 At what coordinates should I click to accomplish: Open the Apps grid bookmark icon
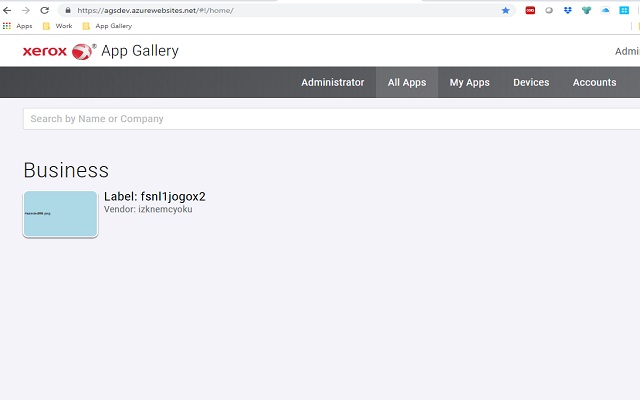point(7,26)
